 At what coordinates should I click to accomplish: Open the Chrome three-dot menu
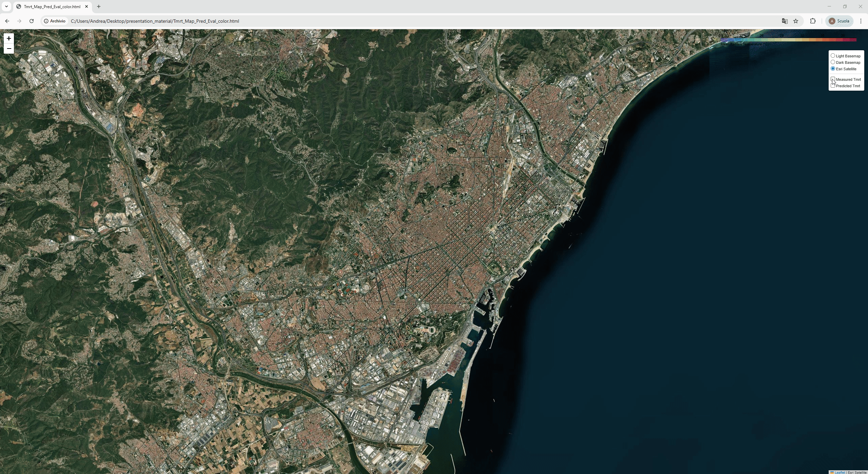pyautogui.click(x=861, y=21)
